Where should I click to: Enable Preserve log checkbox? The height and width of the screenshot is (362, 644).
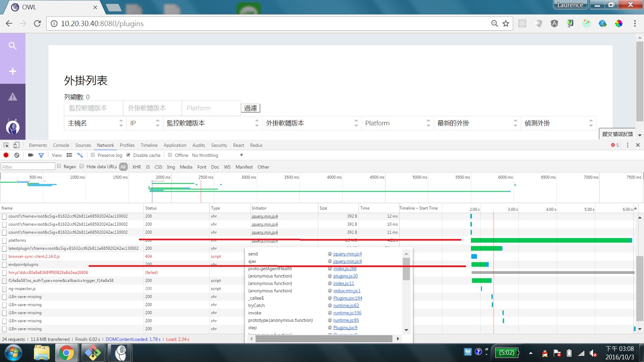pos(93,155)
